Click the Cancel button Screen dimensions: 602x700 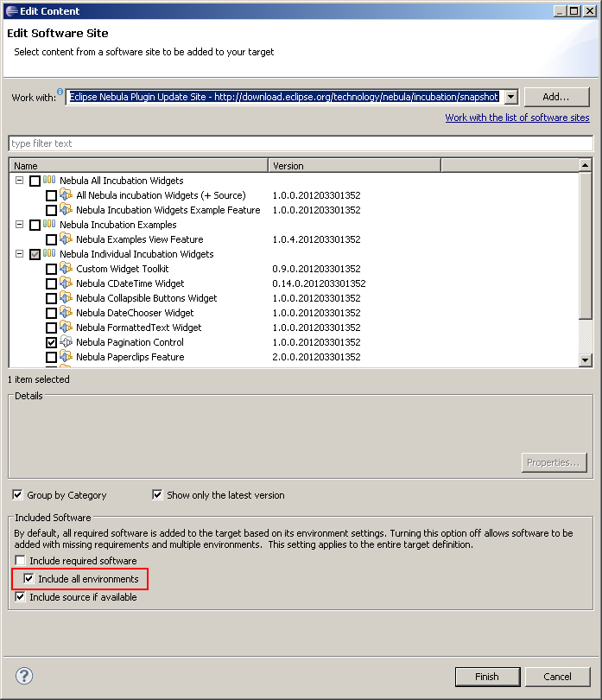click(557, 677)
